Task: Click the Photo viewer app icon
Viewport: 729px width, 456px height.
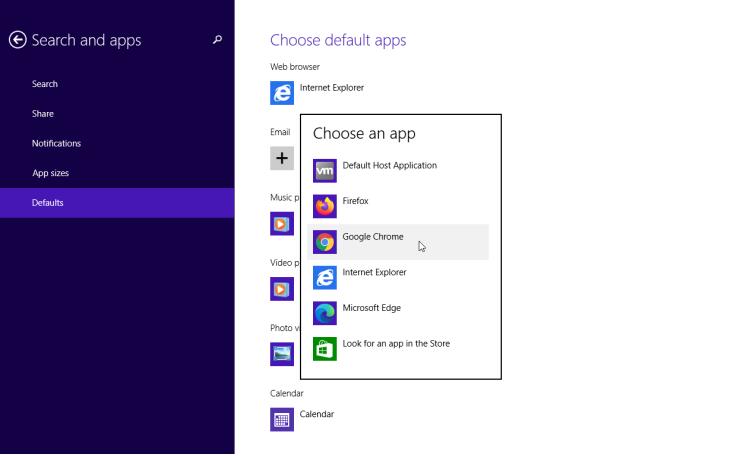Action: 282,354
